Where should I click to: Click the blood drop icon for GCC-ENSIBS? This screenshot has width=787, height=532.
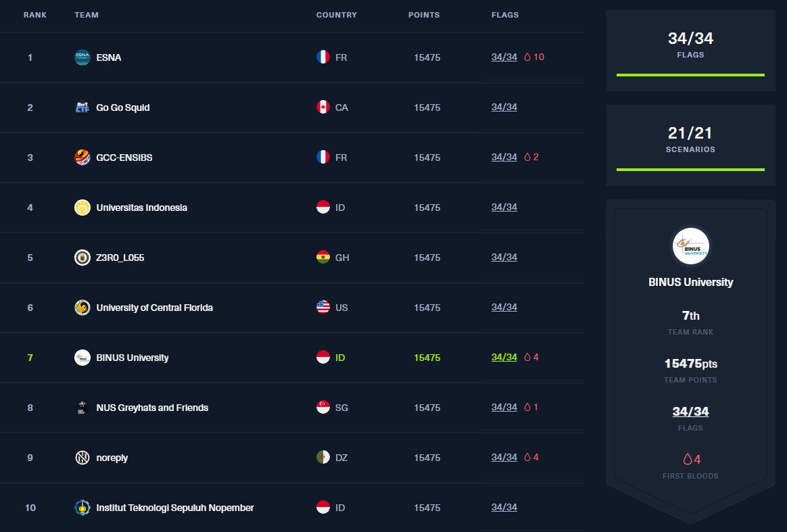(x=527, y=157)
